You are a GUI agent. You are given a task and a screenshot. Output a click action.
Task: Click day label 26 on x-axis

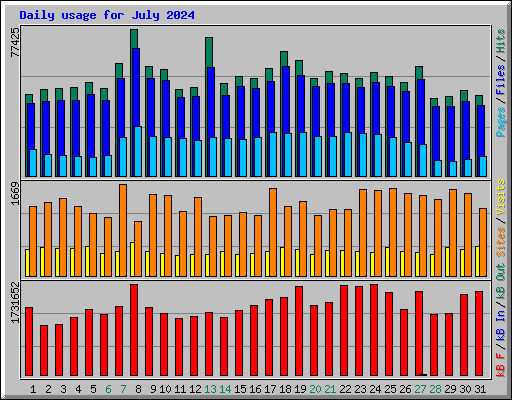click(405, 389)
